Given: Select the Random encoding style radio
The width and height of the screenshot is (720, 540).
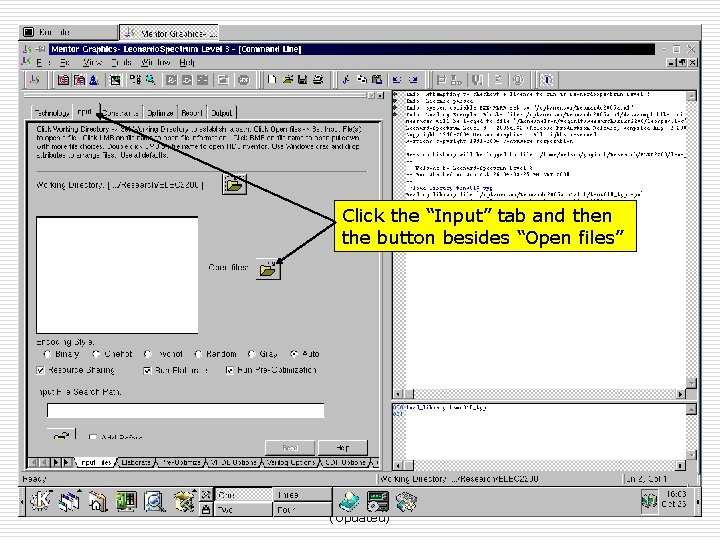Looking at the screenshot, I should (x=198, y=354).
